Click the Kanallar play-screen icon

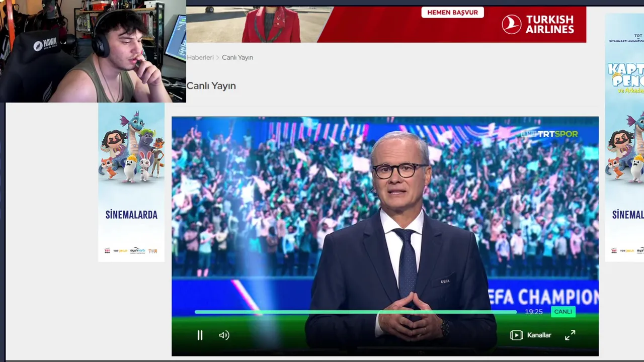(x=516, y=335)
